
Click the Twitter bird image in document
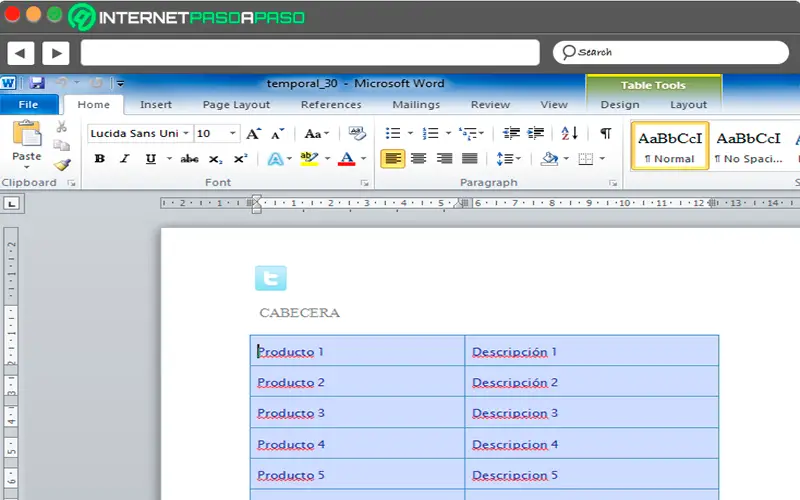[x=270, y=279]
